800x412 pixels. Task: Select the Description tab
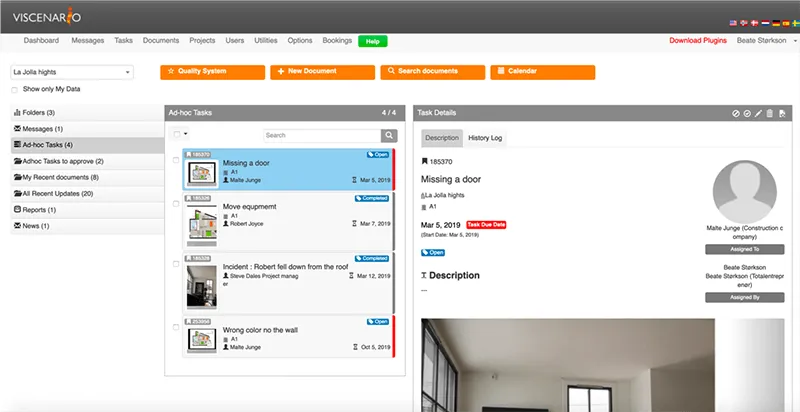442,138
